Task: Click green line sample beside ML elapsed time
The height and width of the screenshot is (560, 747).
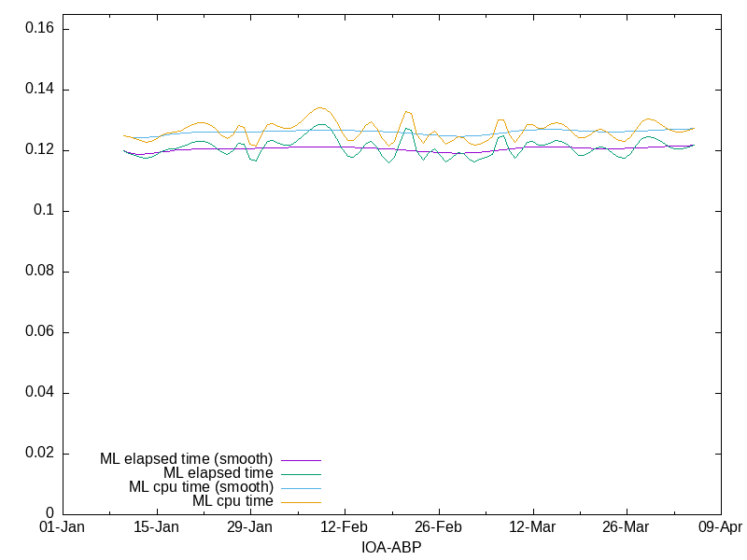Action: pyautogui.click(x=299, y=474)
